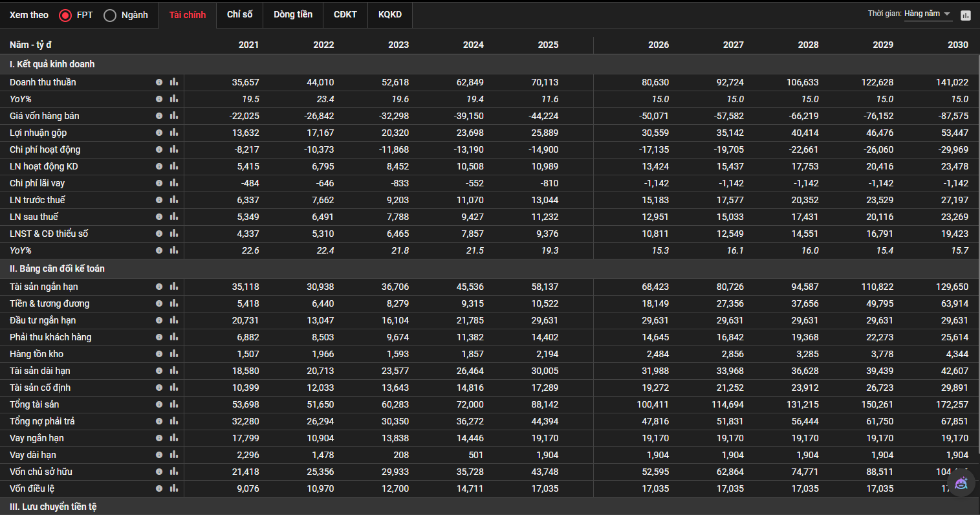The height and width of the screenshot is (515, 980).
Task: Select the Ngành radio option
Action: click(x=110, y=15)
